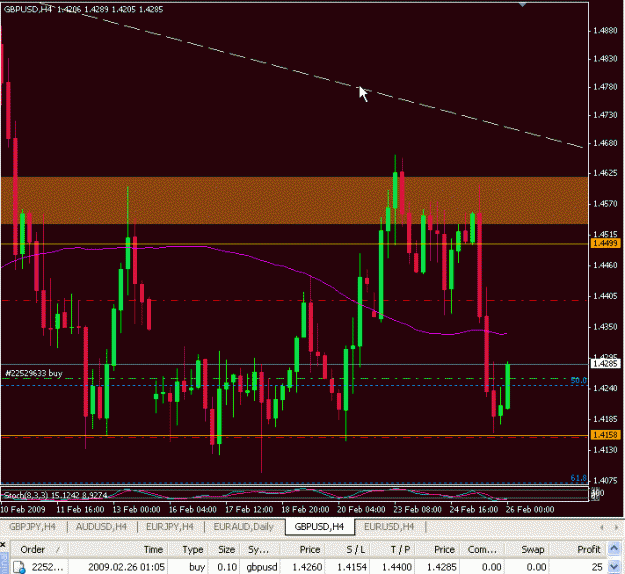
Task: Click the white 1.4285 current price label on axis
Action: tap(605, 364)
